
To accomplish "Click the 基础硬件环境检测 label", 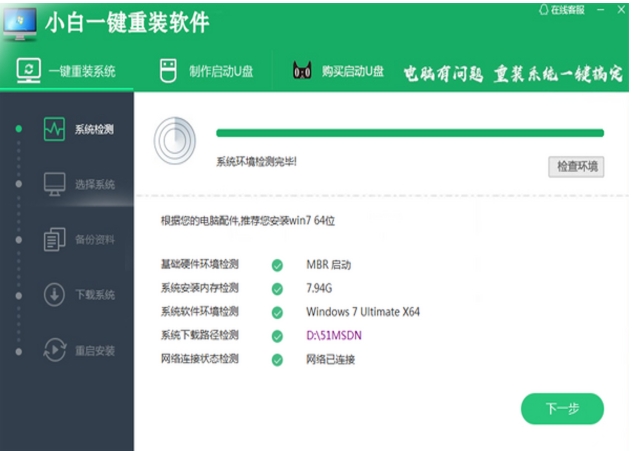I will tap(200, 265).
